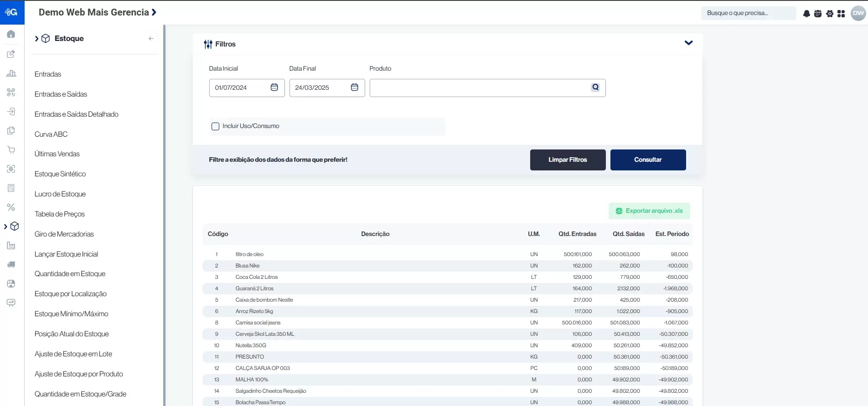Click the home icon in left sidebar

11,34
